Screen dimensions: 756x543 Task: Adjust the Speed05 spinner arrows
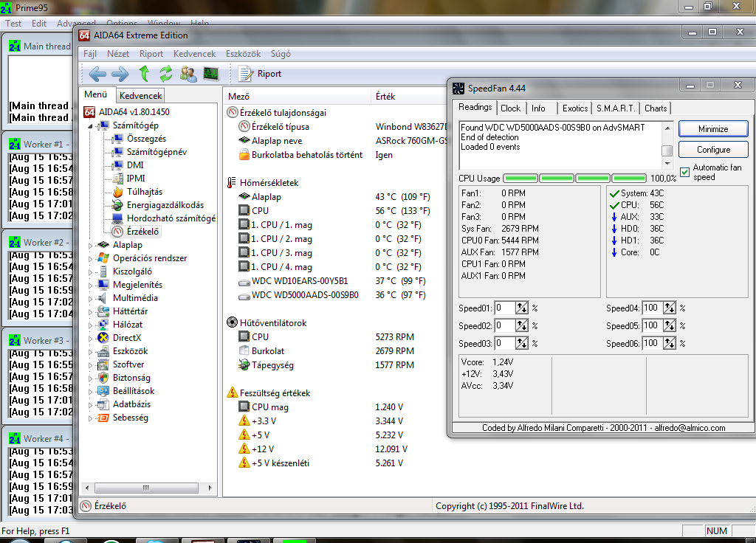[x=670, y=326]
